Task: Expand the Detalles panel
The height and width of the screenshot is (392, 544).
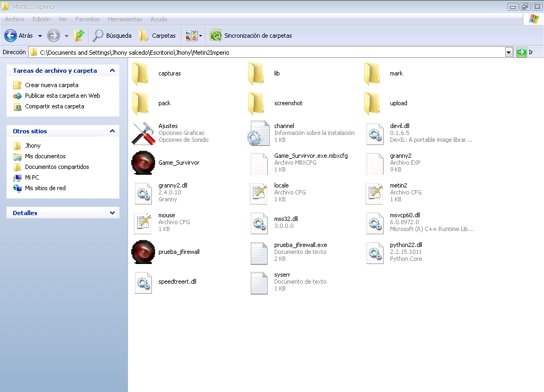Action: point(112,213)
